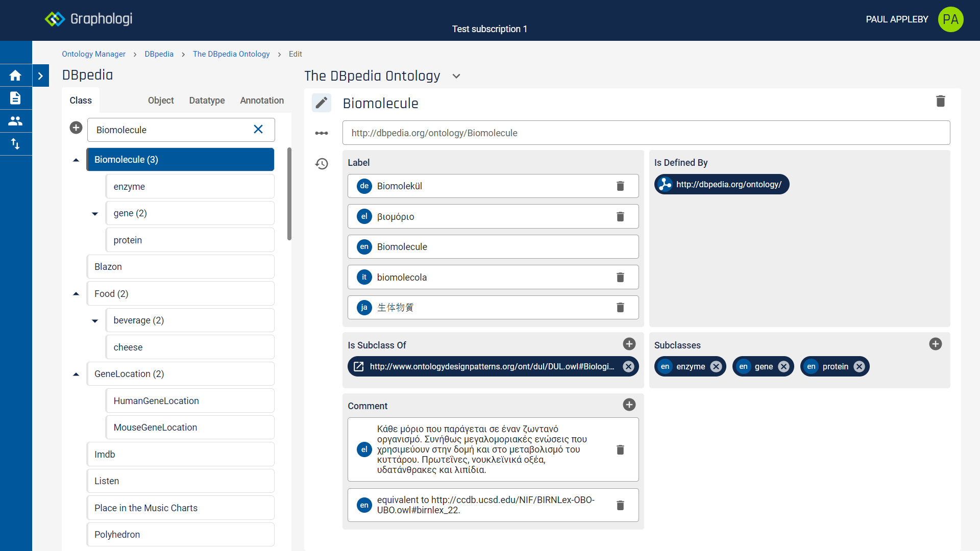980x551 pixels.
Task: Open the documents icon in sidebar
Action: pos(15,98)
